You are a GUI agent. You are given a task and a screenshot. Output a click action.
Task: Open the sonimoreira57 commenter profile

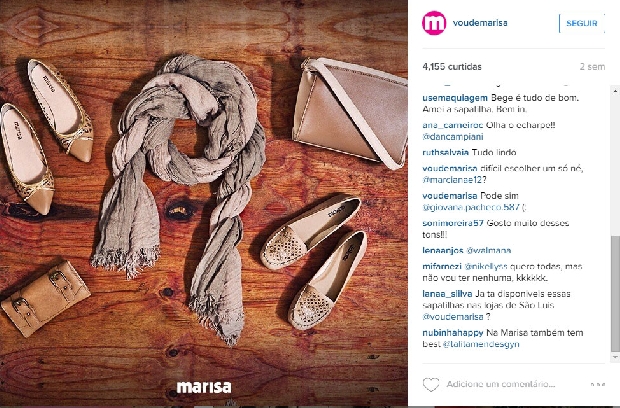[453, 223]
